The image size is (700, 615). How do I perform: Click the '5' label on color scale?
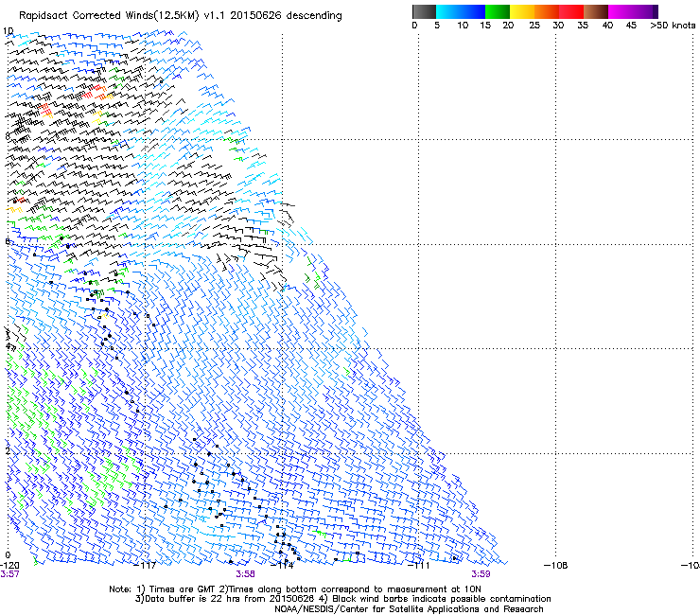437,26
